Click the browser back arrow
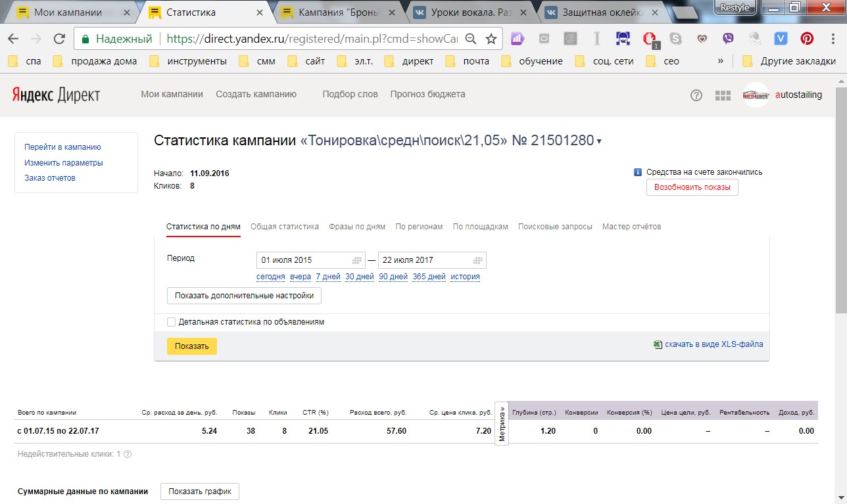 coord(13,39)
